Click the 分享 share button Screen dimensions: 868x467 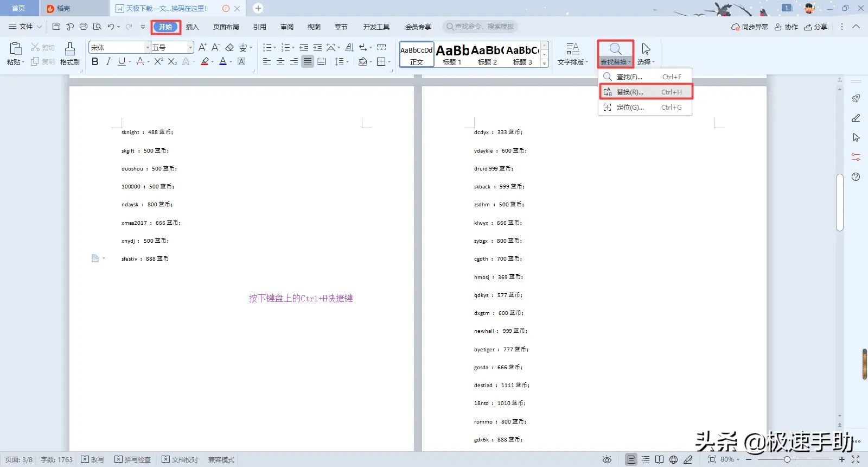(x=816, y=27)
